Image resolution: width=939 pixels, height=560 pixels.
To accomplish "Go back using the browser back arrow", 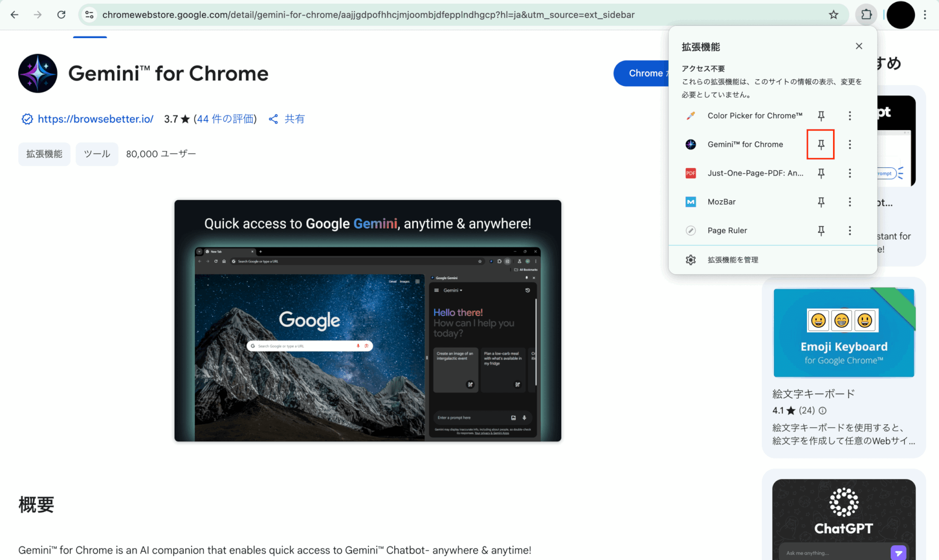I will click(x=14, y=15).
